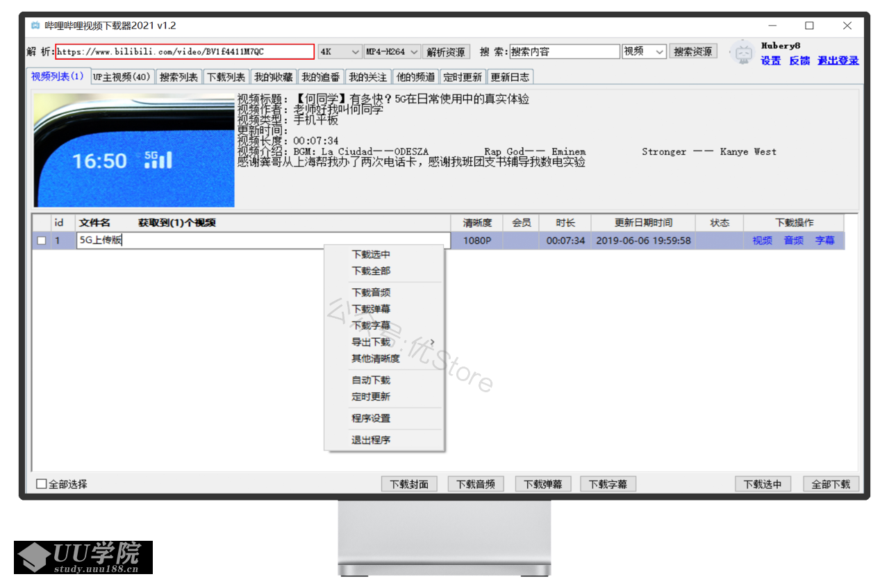
Task: Click the 更新日期时间 column header
Action: pyautogui.click(x=643, y=223)
